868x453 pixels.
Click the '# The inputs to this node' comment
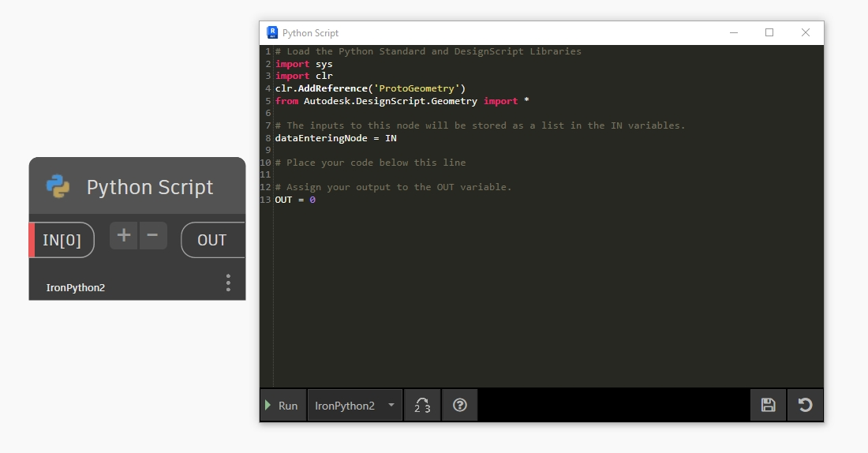click(x=480, y=125)
